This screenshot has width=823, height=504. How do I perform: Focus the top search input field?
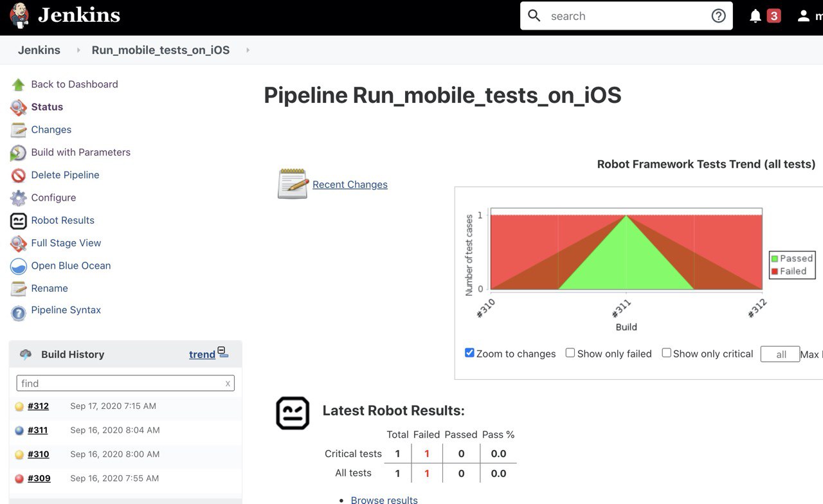click(x=626, y=16)
